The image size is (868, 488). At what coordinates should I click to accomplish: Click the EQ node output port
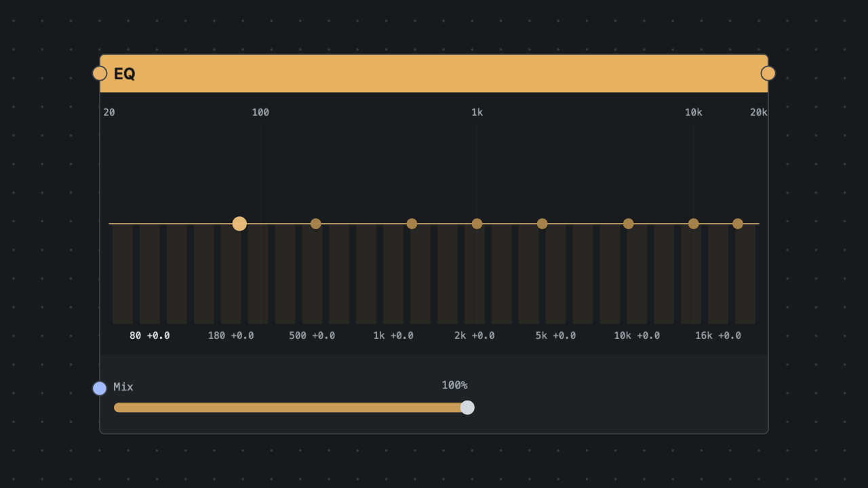(x=768, y=73)
